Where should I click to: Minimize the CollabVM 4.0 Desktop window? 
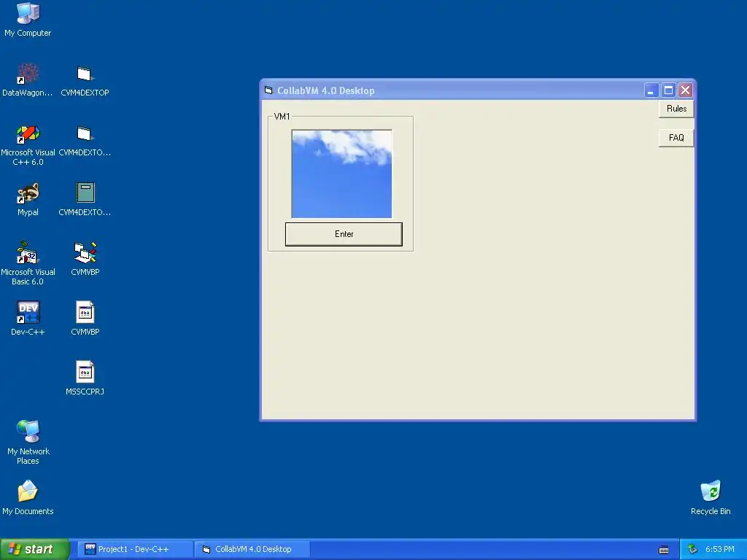[x=651, y=90]
